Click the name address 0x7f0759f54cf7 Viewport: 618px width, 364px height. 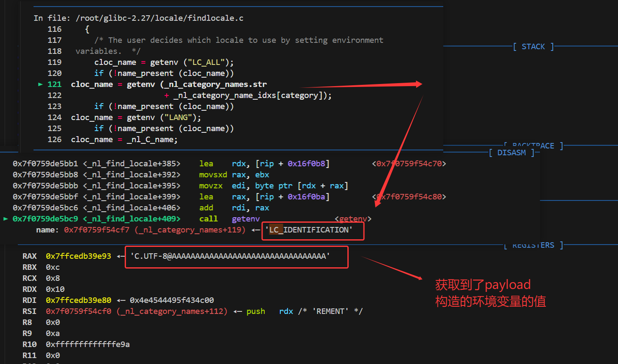pos(97,230)
